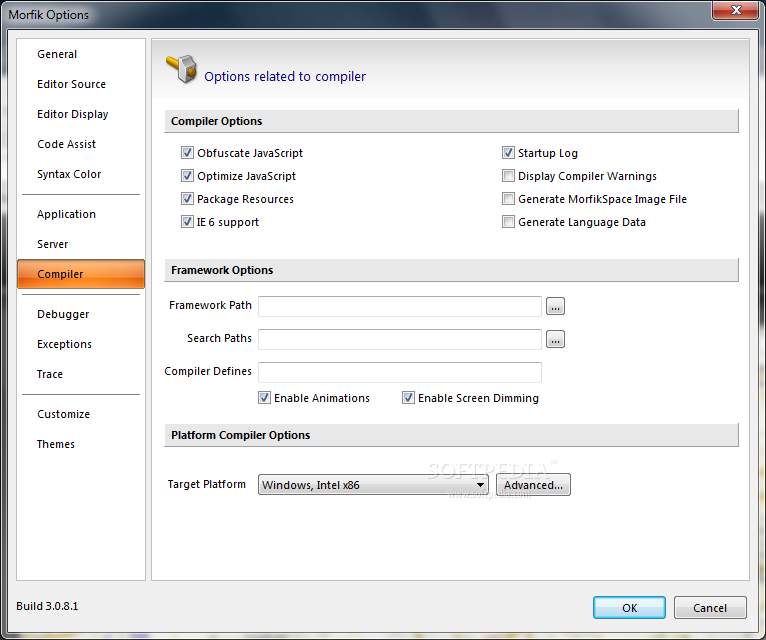Viewport: 766px width, 640px height.
Task: Uncheck Optimize JavaScript
Action: tap(187, 175)
